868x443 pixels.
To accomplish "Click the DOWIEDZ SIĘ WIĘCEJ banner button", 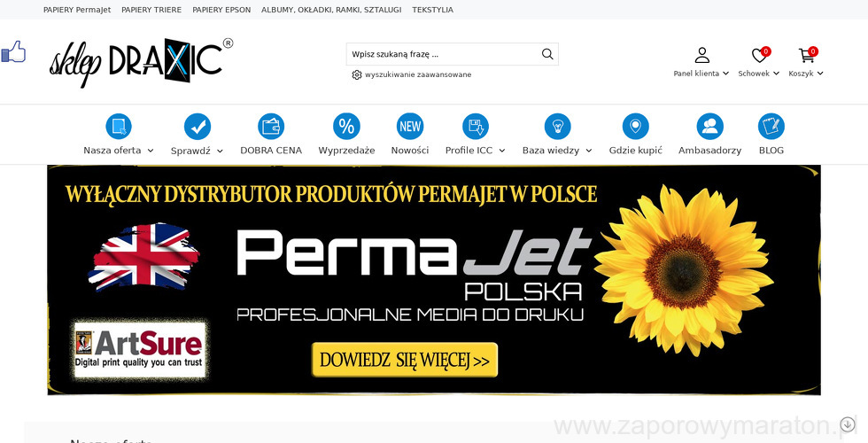I will [405, 360].
